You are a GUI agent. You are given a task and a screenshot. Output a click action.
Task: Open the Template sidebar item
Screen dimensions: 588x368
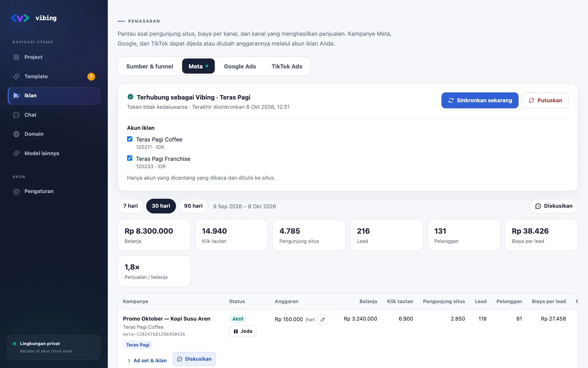click(54, 76)
